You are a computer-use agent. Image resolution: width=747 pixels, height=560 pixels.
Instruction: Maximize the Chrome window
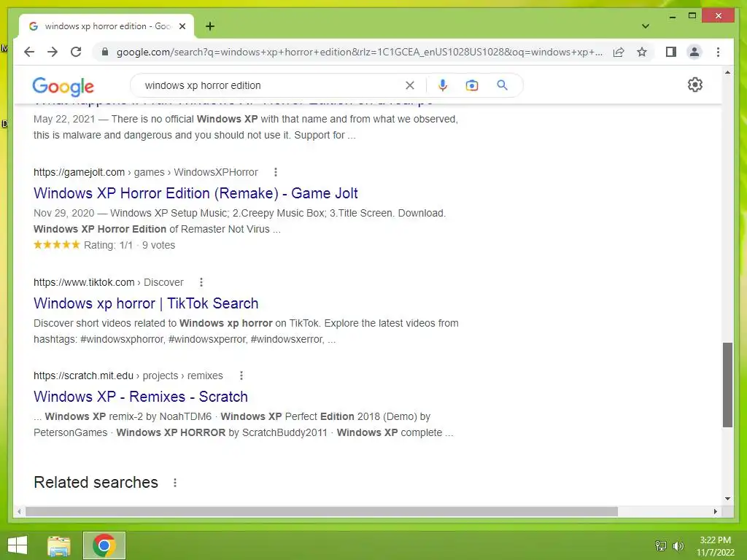692,16
